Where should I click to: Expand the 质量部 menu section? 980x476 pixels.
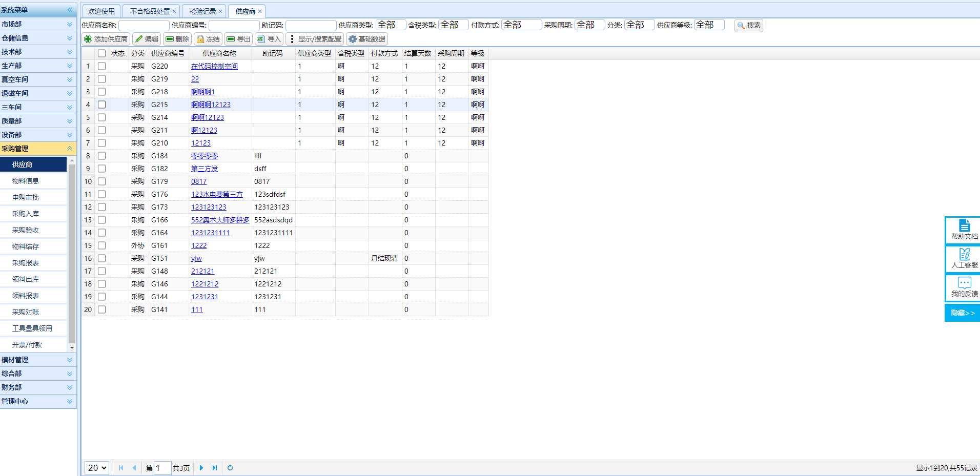tap(38, 121)
